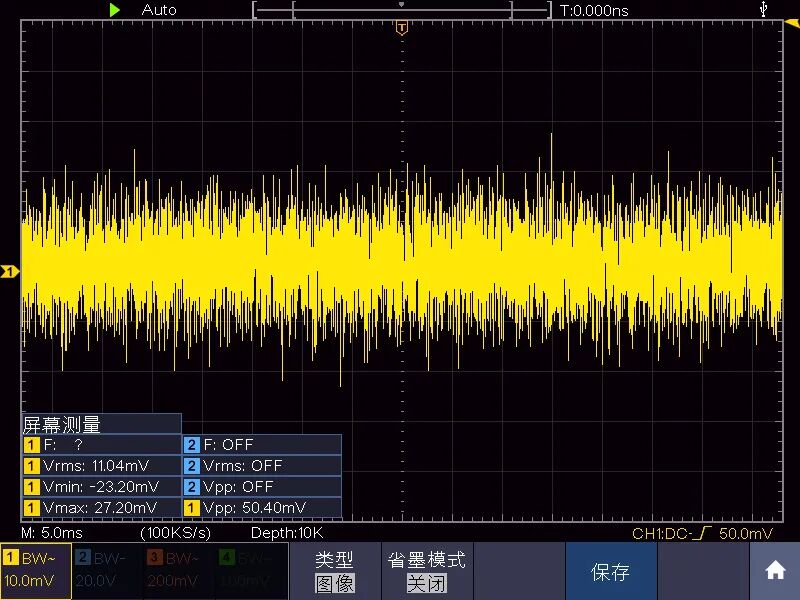The image size is (800, 600).
Task: Click the T:0.000ns time offset readout
Action: [594, 10]
